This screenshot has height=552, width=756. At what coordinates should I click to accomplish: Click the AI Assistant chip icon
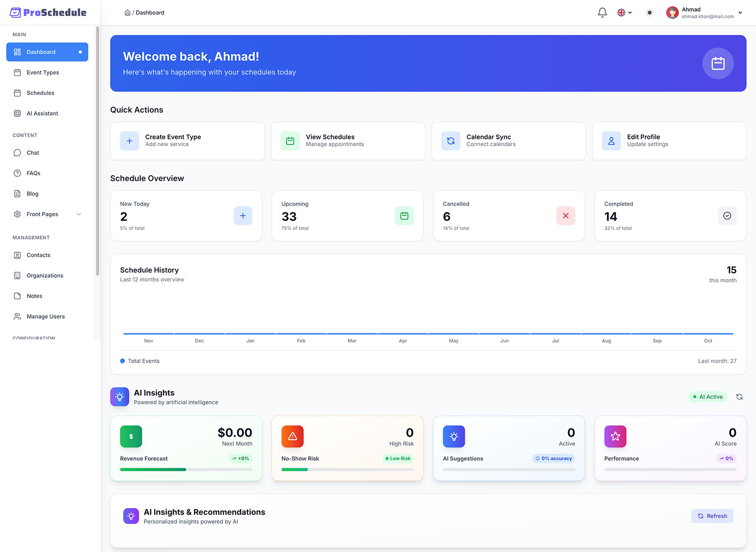pos(17,113)
